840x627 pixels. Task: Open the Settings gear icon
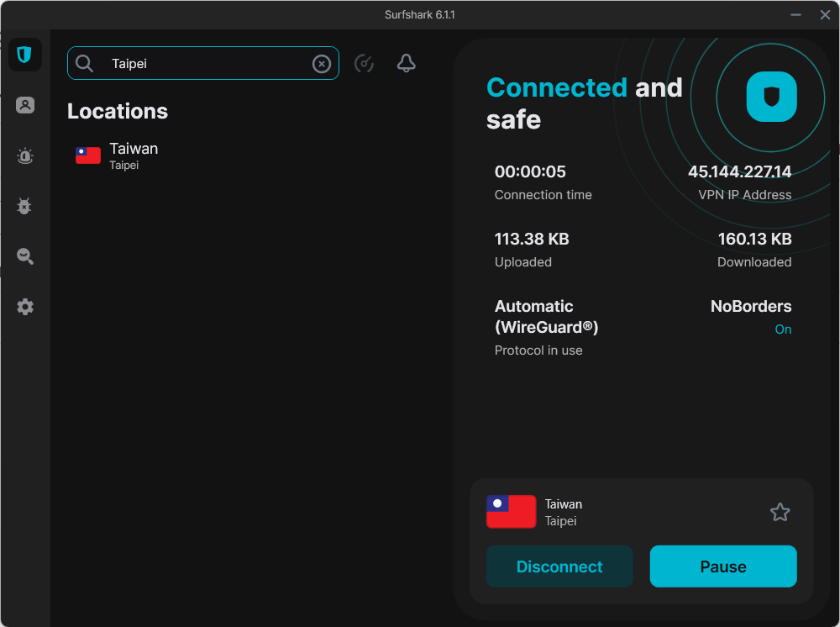coord(25,307)
